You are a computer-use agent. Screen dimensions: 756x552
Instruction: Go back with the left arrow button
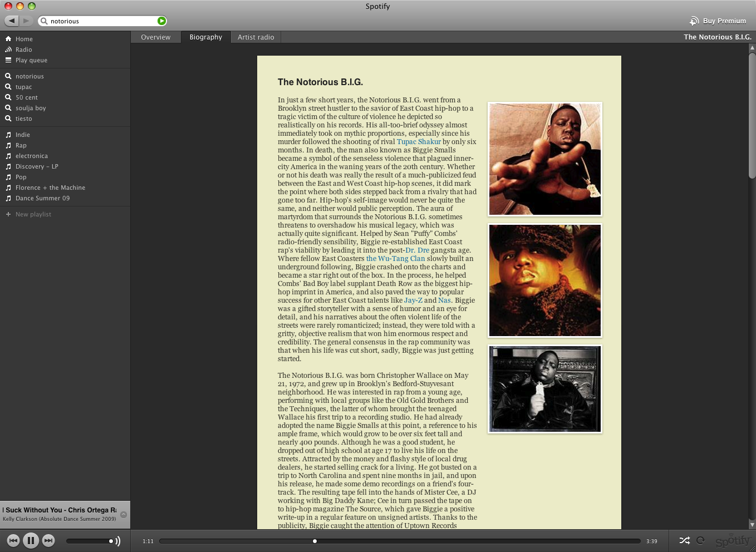pos(12,21)
